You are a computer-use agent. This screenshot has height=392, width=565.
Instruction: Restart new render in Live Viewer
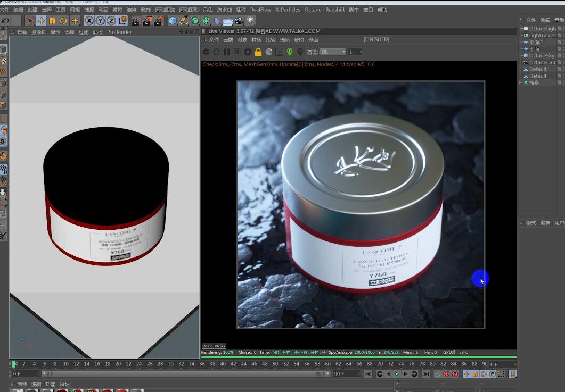coord(216,52)
